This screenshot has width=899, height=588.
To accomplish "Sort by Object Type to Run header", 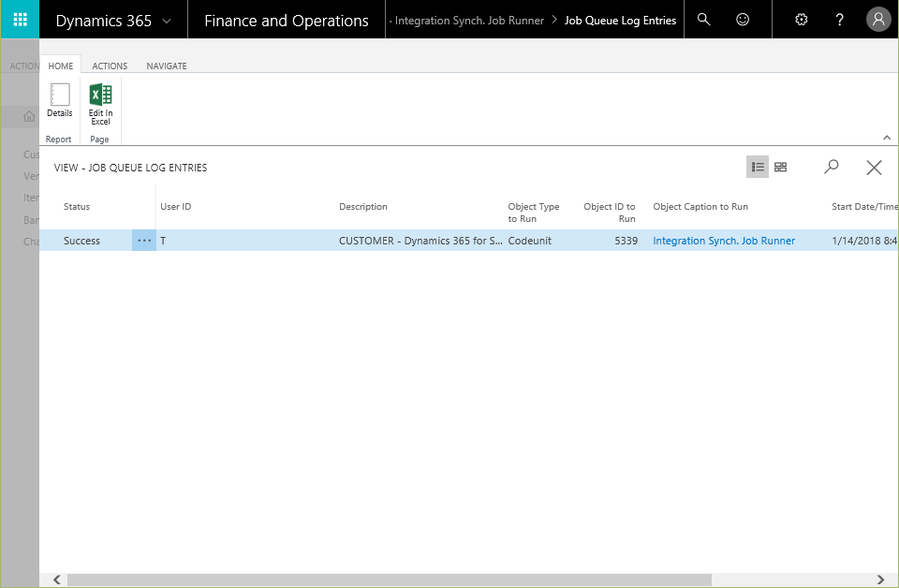I will [x=533, y=213].
